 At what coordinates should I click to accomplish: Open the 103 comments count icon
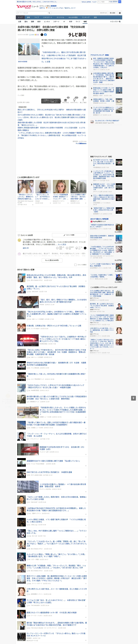tap(32, 35)
